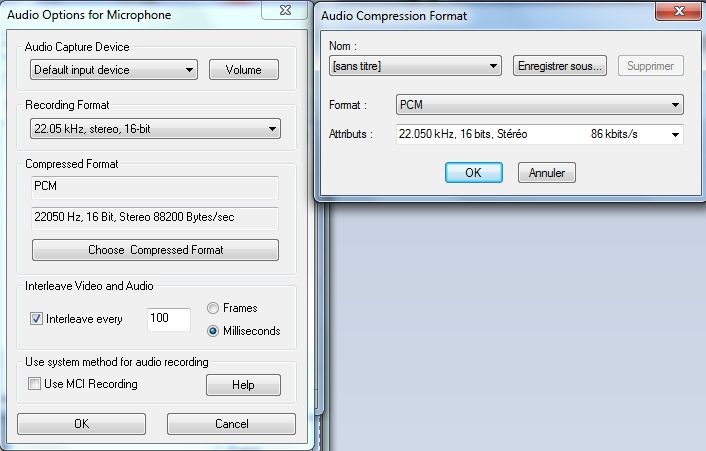Viewport: 706px width, 451px height.
Task: Expand the Format PCM dropdown
Action: (538, 104)
